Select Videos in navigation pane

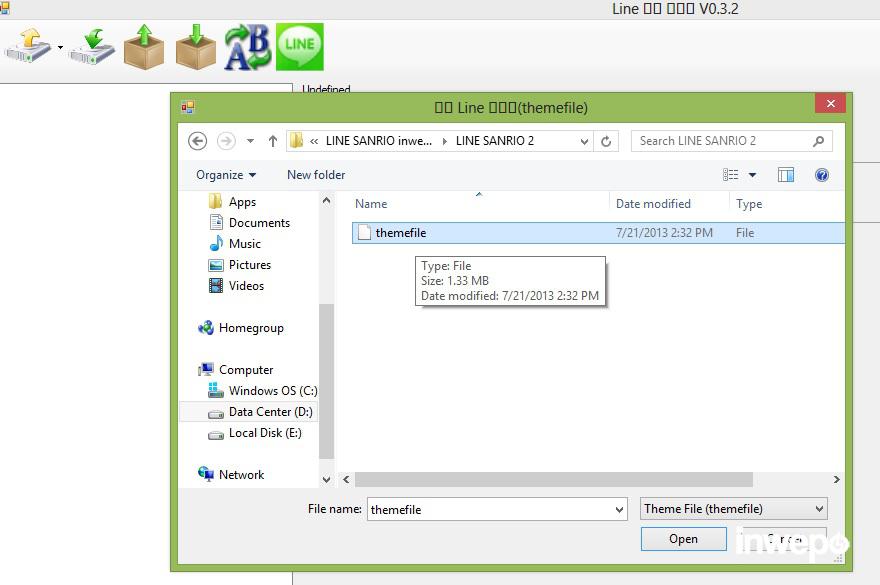pos(246,286)
